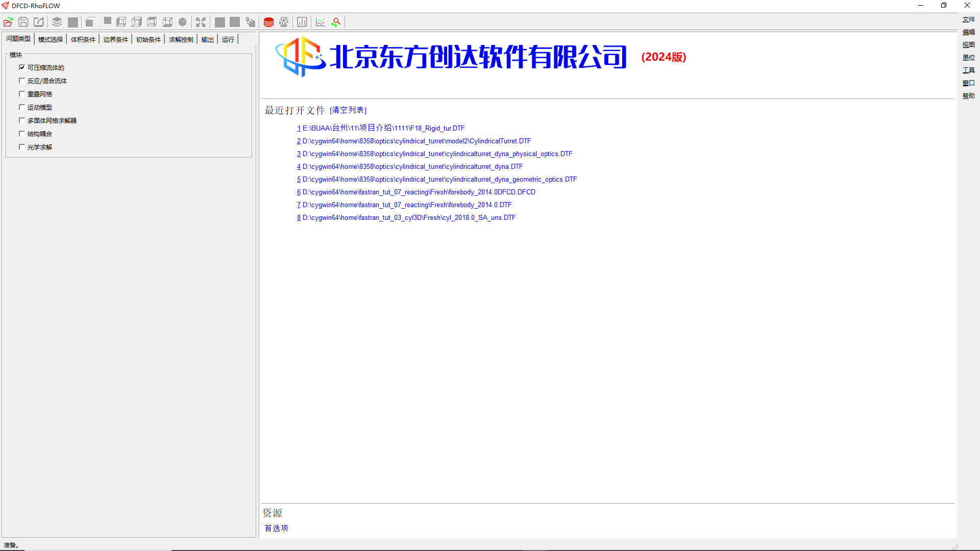980x551 pixels.
Task: Open recent file cylindricalturret_dyna_physical_optics.DTF
Action: [x=434, y=154]
